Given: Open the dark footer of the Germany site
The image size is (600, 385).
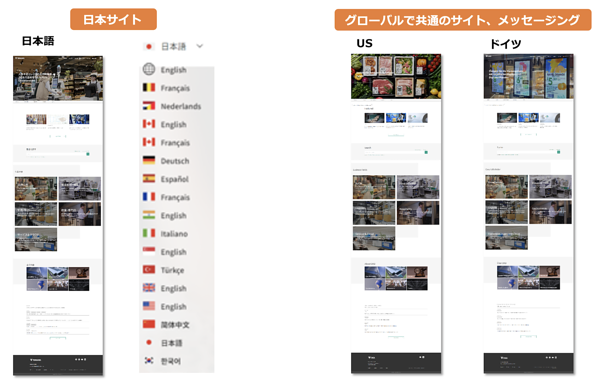Looking at the screenshot, I should coord(528,362).
